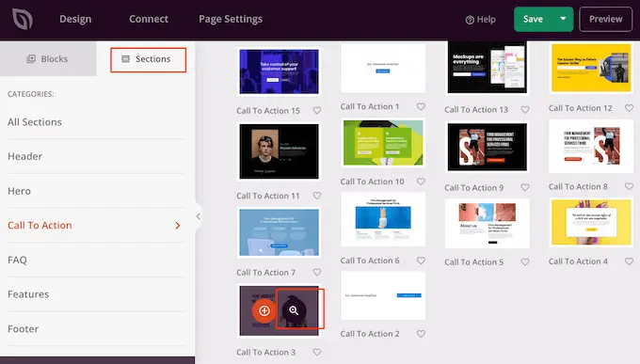Favorite Call To Action 6 heart
The height and width of the screenshot is (364, 640).
(421, 261)
